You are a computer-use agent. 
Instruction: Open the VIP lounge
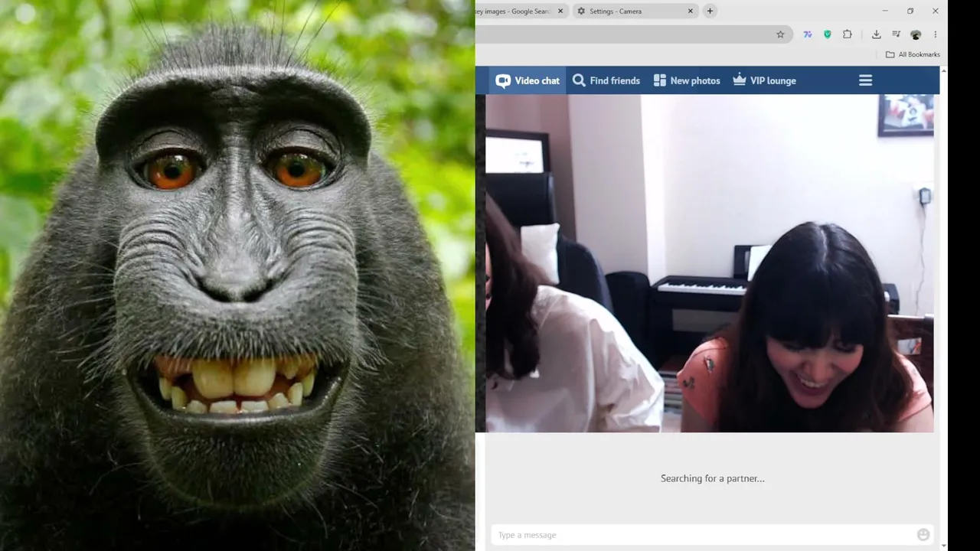764,80
